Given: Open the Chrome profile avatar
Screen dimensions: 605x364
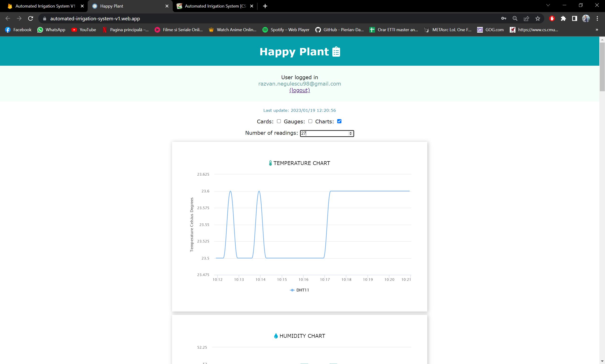Looking at the screenshot, I should (586, 18).
